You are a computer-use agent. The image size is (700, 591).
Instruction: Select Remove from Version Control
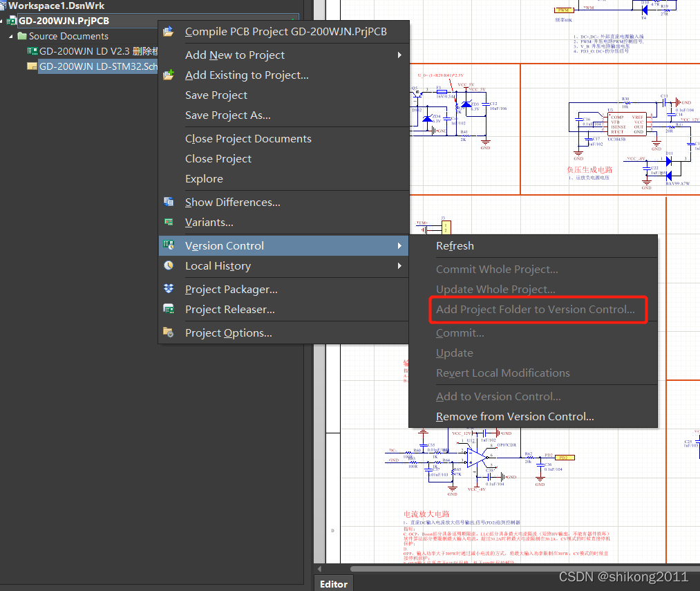515,417
